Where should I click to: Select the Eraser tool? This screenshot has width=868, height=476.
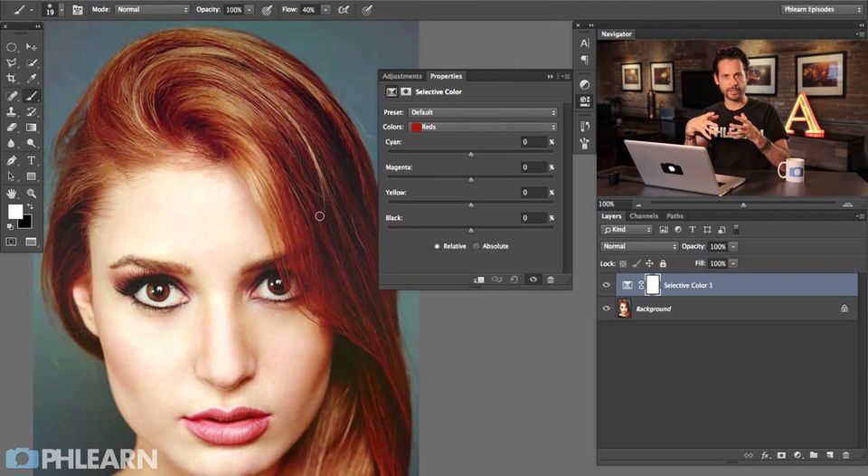point(12,128)
